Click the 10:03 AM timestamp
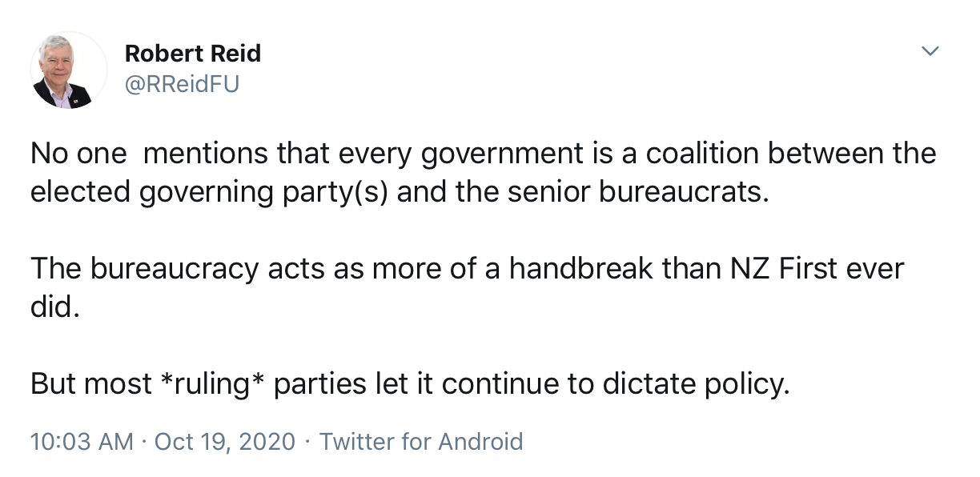Viewport: 980px width, 477px height. click(82, 441)
